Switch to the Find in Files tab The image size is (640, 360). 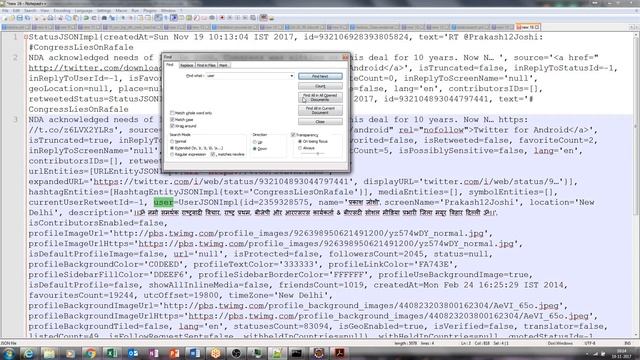click(206, 65)
